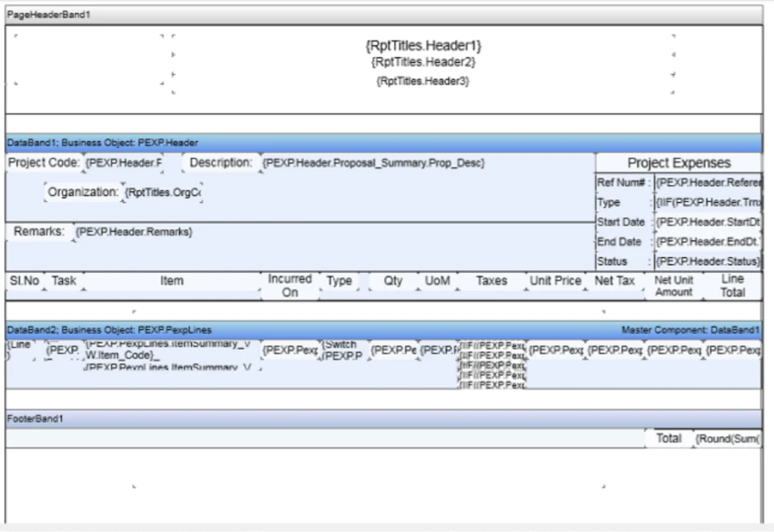
Task: Select the {PEXP.Header.F project code field
Action: [123, 162]
